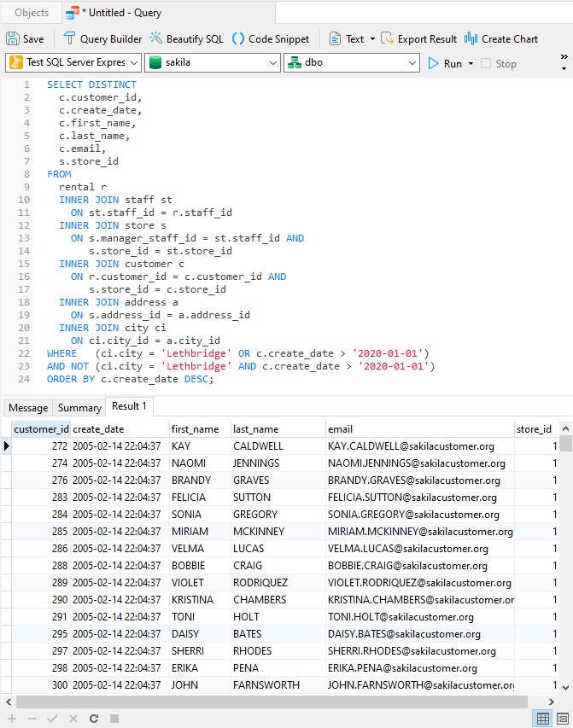The image size is (573, 728).
Task: Insert a Code Snippet
Action: (271, 38)
